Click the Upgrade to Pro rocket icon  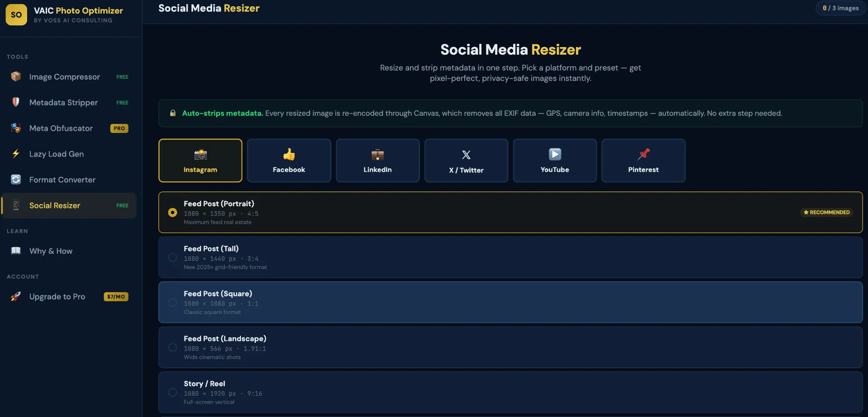click(x=16, y=296)
